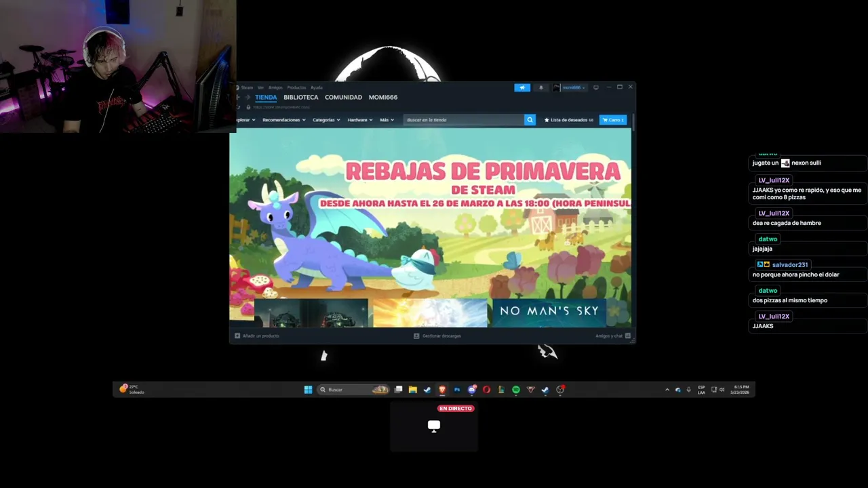Click the Rebajas de Primavera banner
The image size is (868, 488).
pos(430,213)
